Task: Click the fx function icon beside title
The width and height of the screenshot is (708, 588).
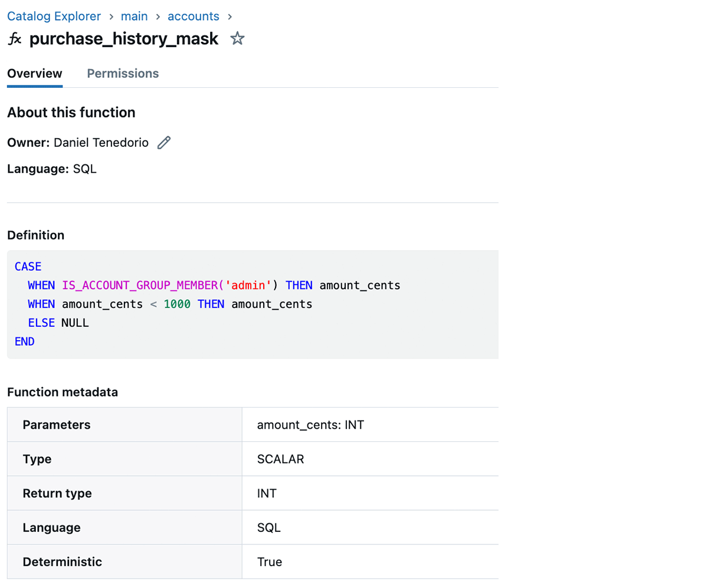Action: click(15, 40)
